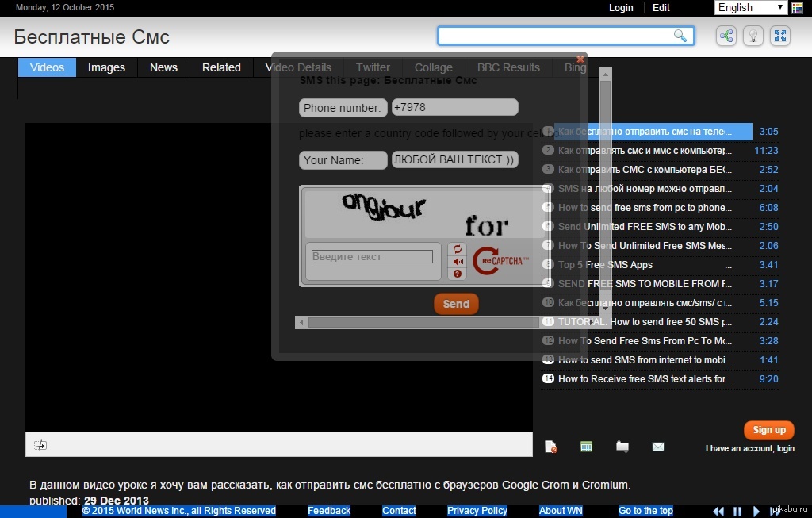Open the Related tab
The width and height of the screenshot is (812, 518).
(222, 67)
